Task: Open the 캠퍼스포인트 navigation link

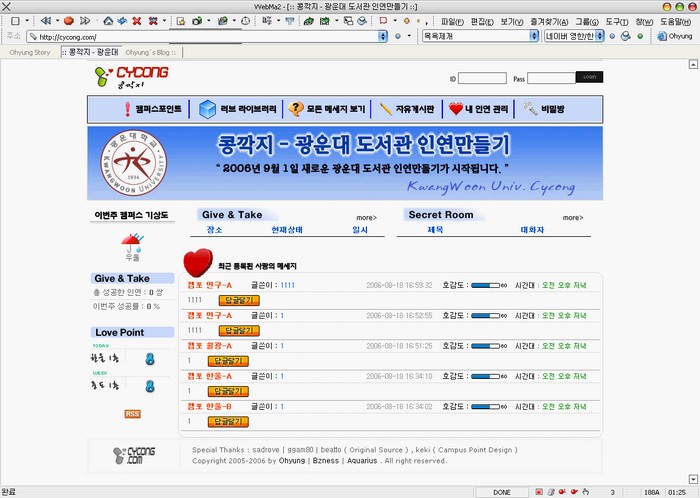Action: pos(154,109)
